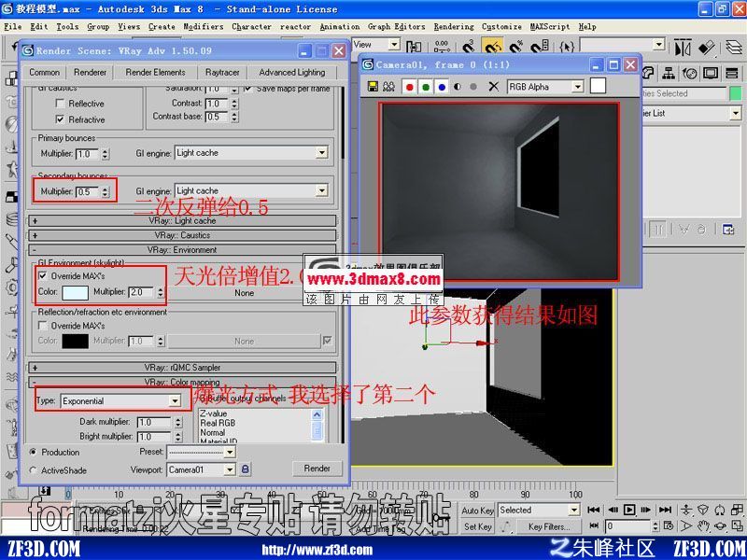Click the Render button
The width and height of the screenshot is (747, 560).
click(317, 469)
